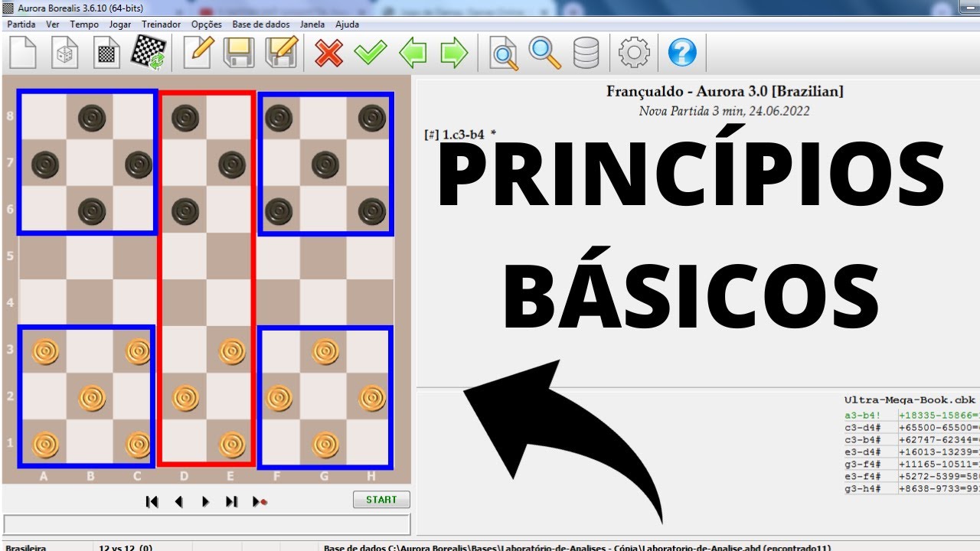This screenshot has width=980, height=551.
Task: Open the Janela menu
Action: click(x=312, y=24)
